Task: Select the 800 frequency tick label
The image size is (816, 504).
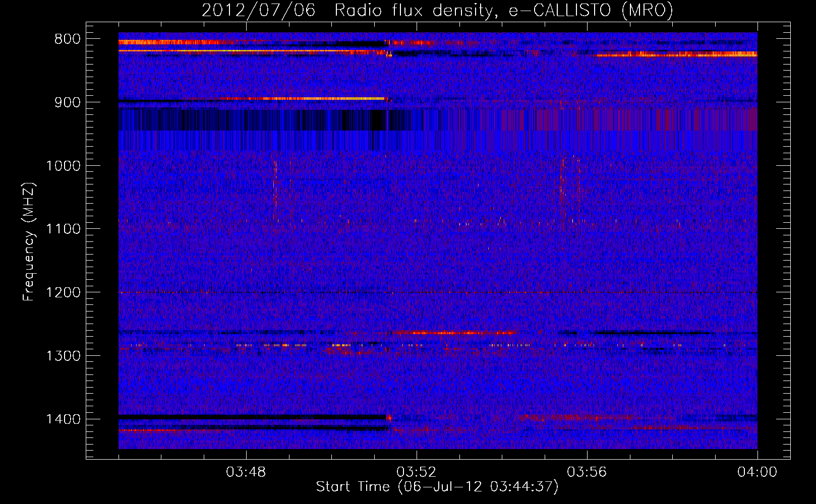Action: (x=68, y=39)
